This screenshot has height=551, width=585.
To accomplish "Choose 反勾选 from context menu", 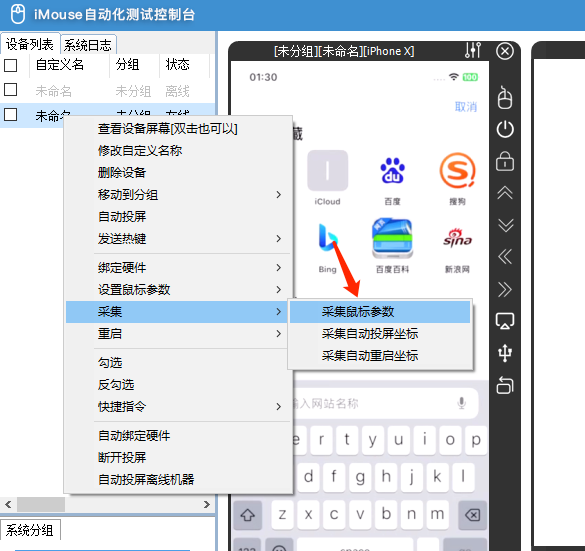I will click(x=178, y=385).
